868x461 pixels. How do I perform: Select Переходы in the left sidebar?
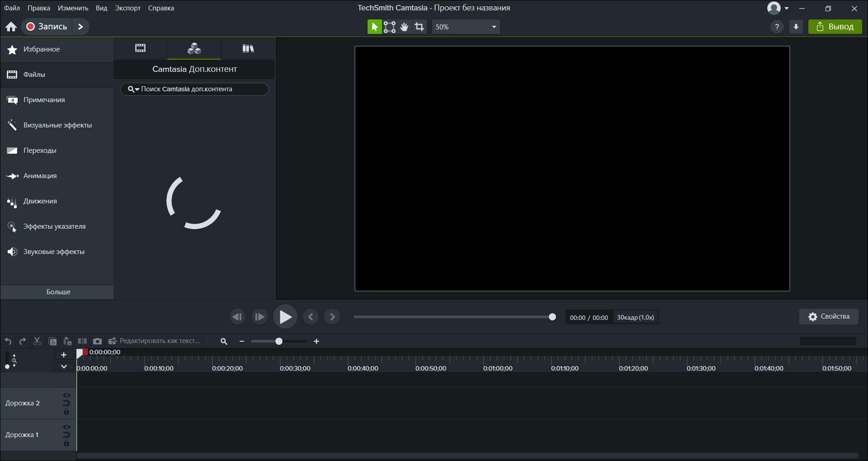click(x=40, y=151)
